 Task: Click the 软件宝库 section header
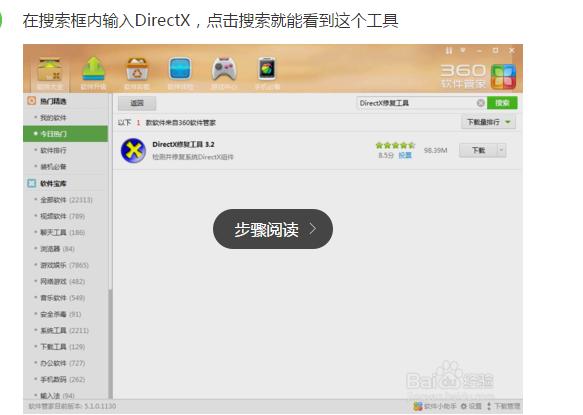pos(53,183)
